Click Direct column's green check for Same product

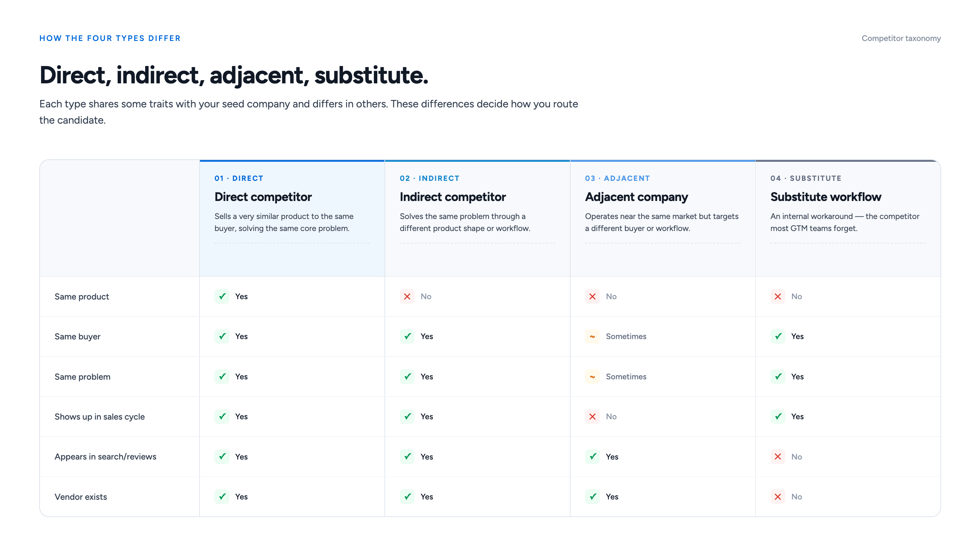pos(222,296)
